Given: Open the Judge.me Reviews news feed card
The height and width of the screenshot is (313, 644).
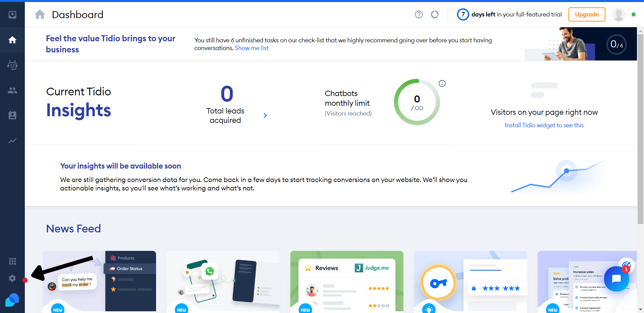Looking at the screenshot, I should click(347, 281).
